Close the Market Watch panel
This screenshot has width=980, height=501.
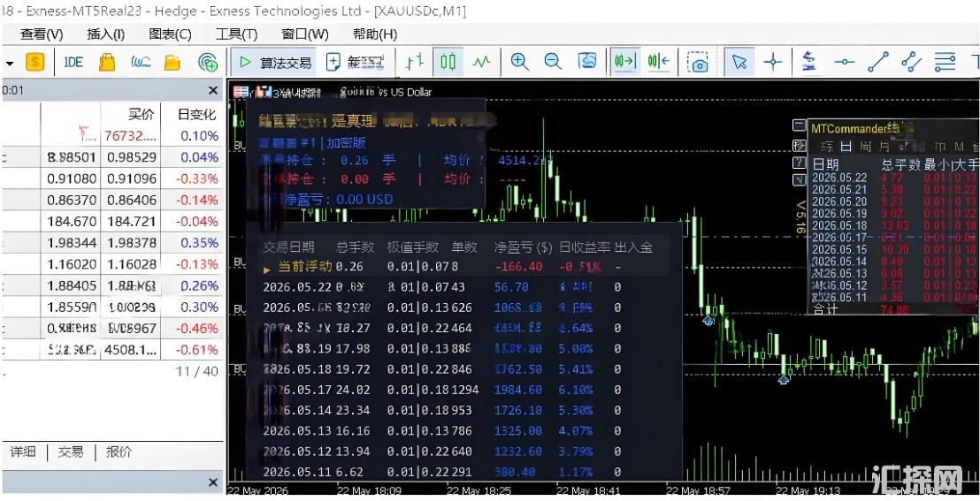(x=213, y=91)
